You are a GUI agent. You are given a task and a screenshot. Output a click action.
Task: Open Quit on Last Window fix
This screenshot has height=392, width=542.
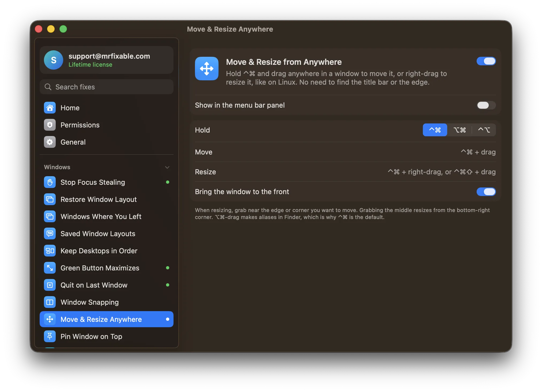point(107,285)
